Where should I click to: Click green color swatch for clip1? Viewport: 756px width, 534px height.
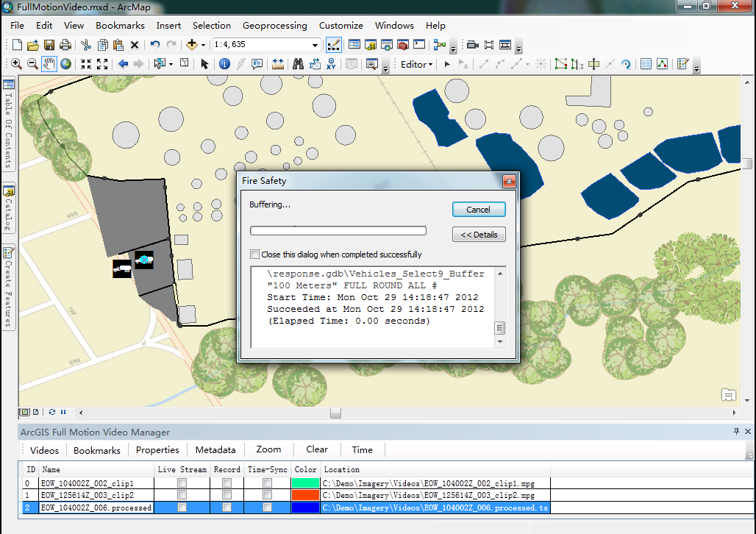tap(305, 483)
